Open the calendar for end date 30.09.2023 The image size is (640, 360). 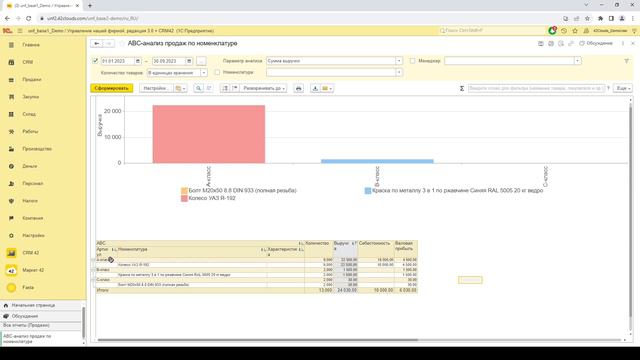[189, 61]
